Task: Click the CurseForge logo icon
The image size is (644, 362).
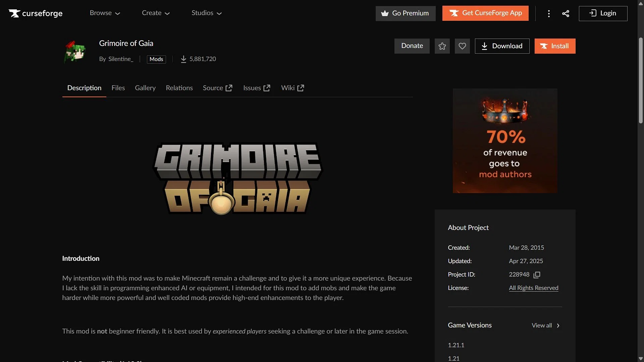Action: coord(15,13)
